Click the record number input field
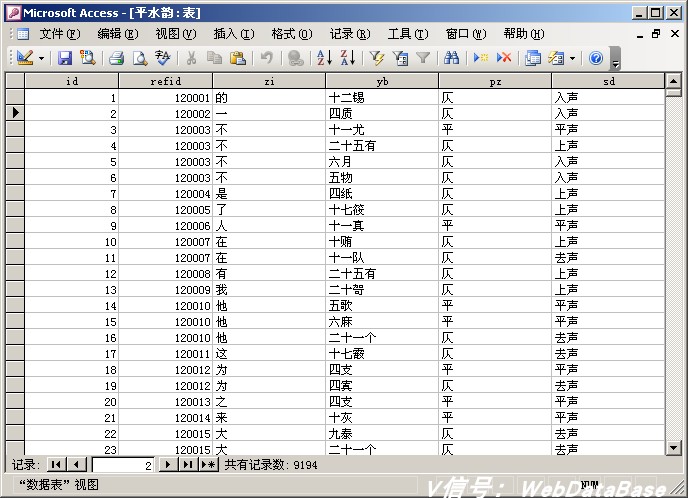Viewport: 688px width, 498px height. click(x=123, y=465)
